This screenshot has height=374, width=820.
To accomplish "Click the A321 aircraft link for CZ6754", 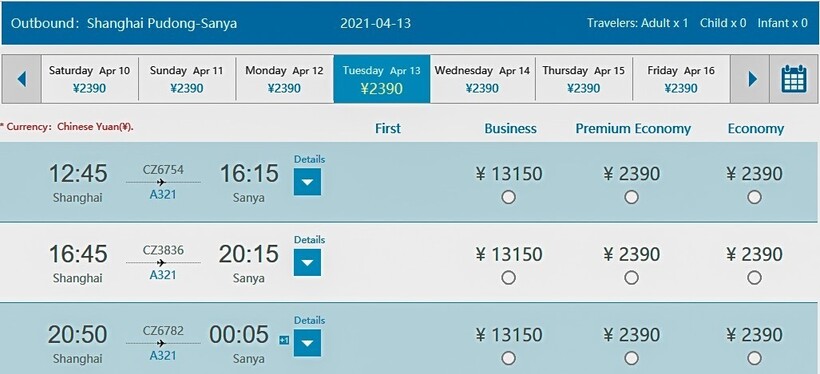I will coord(163,195).
